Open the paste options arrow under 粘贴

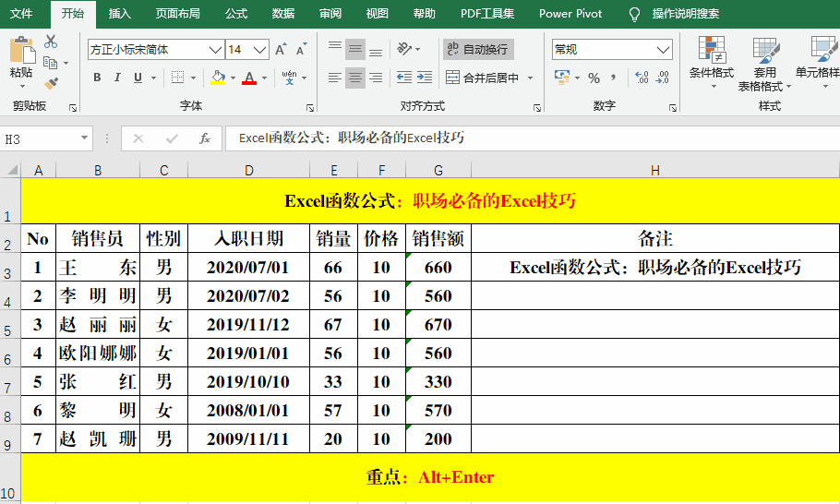(22, 86)
